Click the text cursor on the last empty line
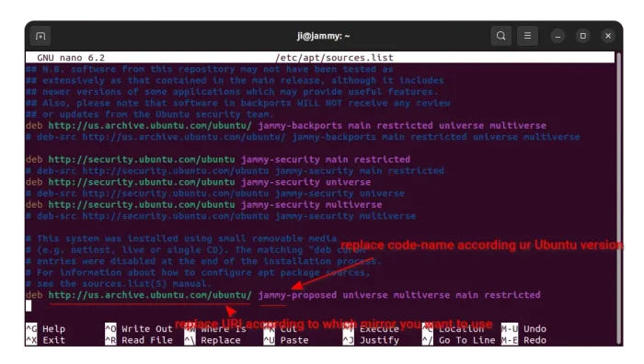The image size is (644, 364). [x=29, y=306]
